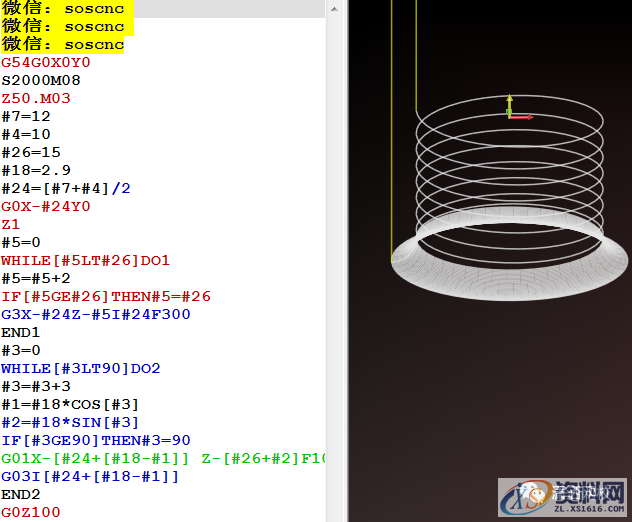This screenshot has height=522, width=632.
Task: Click the G03I[#24+[#18-#1]] code line
Action: click(x=90, y=477)
